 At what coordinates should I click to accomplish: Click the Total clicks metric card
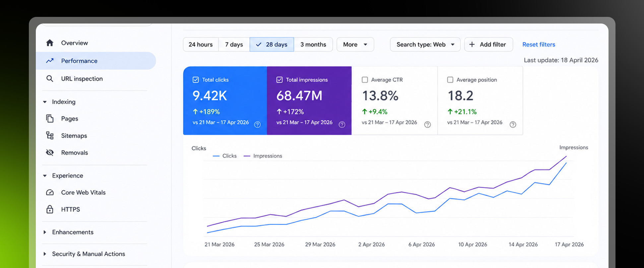tap(225, 101)
